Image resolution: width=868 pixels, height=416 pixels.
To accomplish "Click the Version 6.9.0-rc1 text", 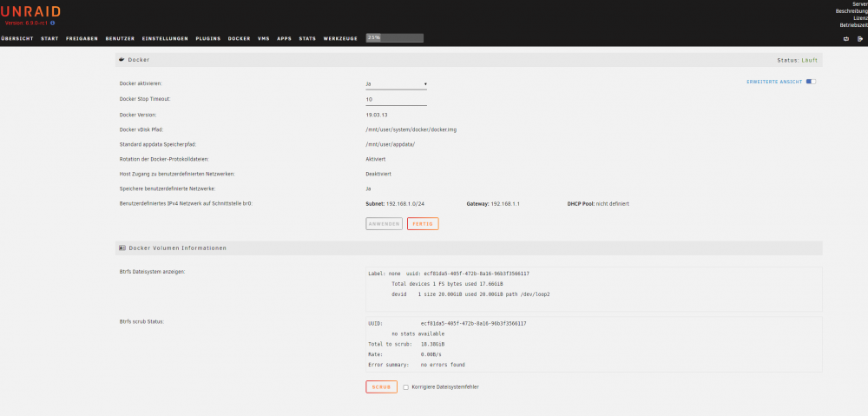I will [x=27, y=23].
